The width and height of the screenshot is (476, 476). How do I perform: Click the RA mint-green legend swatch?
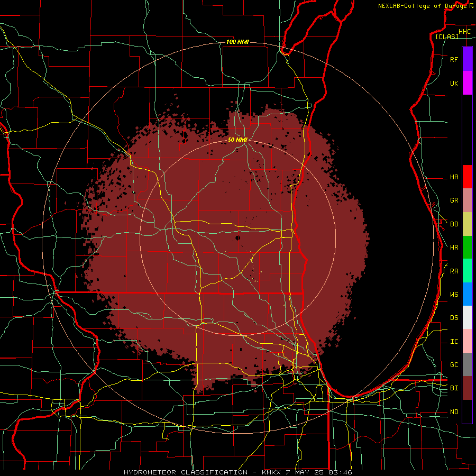pyautogui.click(x=467, y=271)
